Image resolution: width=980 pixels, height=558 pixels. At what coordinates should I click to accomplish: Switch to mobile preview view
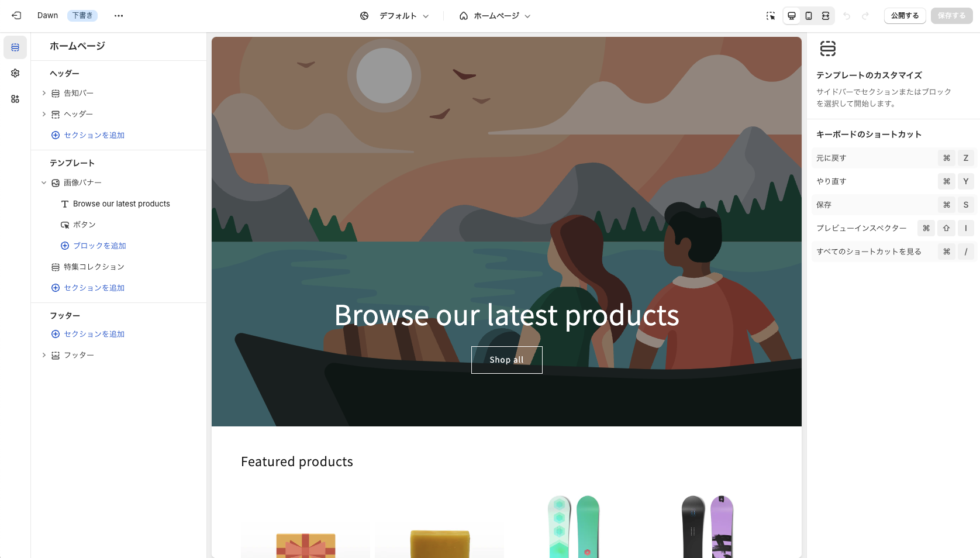[x=809, y=16]
